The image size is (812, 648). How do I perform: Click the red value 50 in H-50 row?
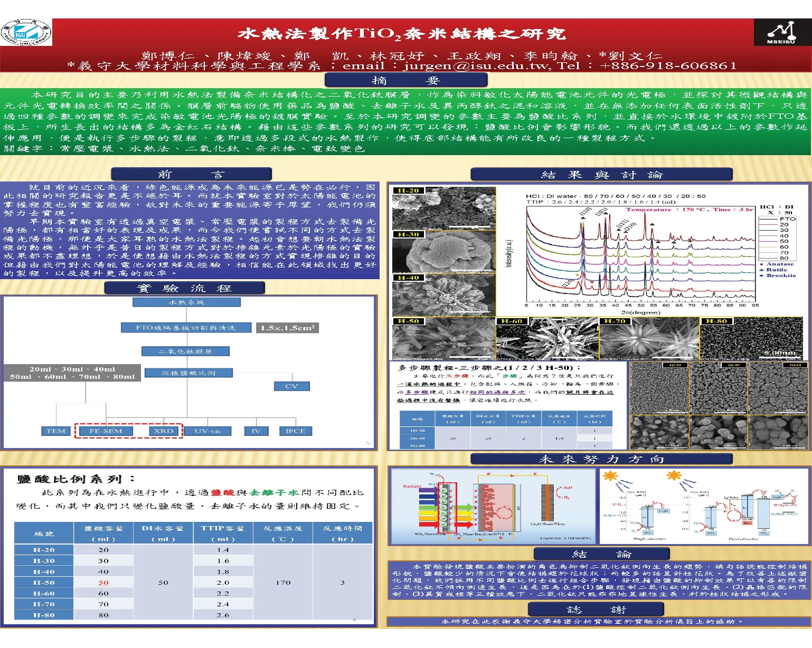[x=103, y=583]
